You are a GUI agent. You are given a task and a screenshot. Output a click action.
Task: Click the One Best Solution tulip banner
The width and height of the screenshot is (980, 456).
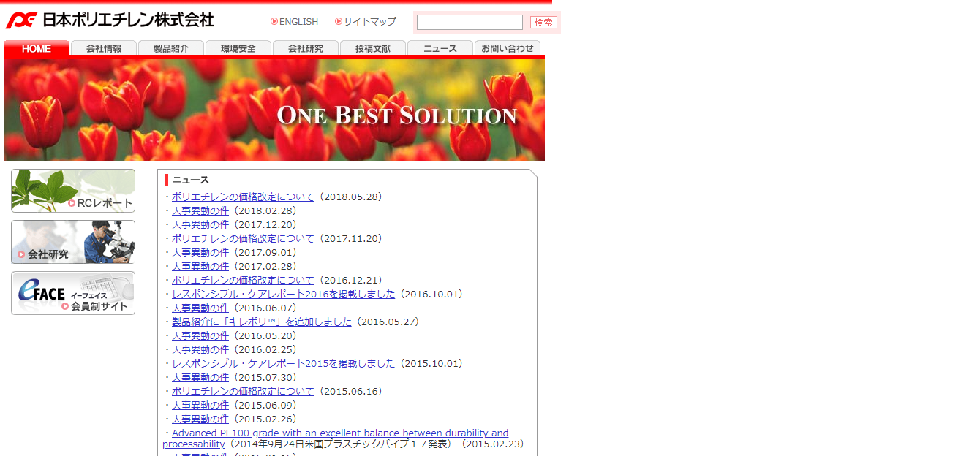(x=274, y=110)
